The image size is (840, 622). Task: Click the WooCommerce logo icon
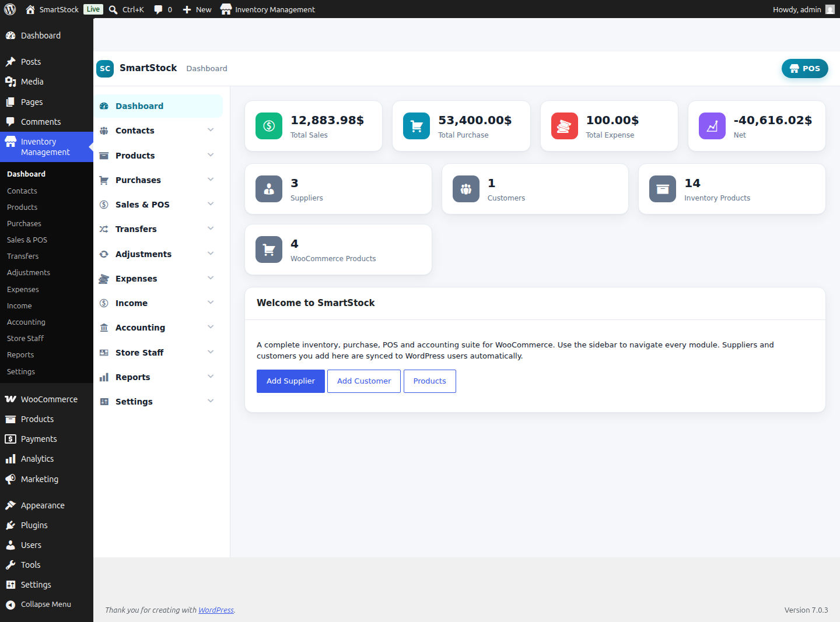(10, 399)
